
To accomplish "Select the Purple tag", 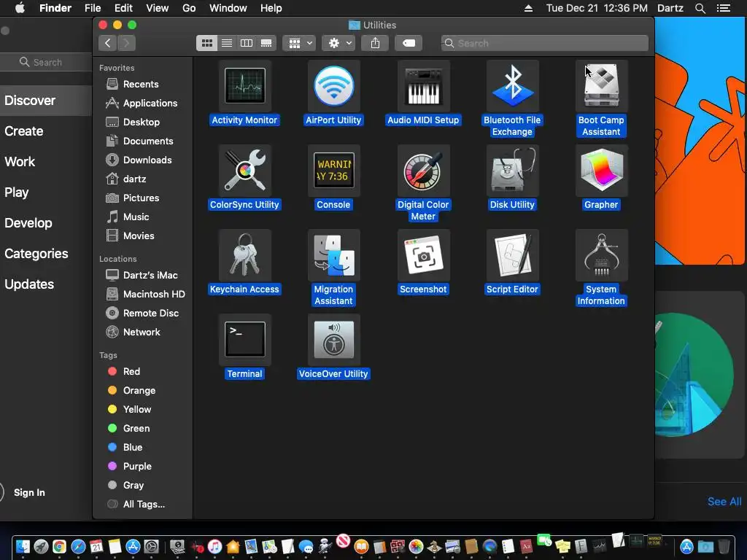I will point(130,467).
